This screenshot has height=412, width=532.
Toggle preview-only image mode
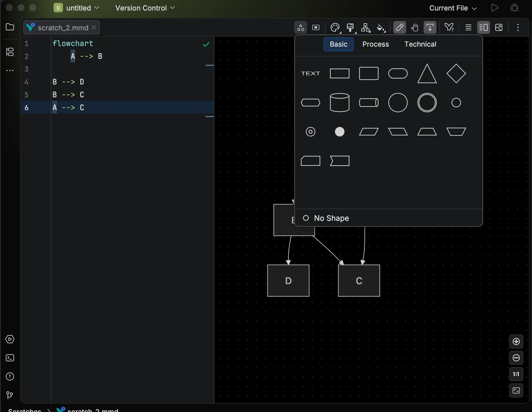click(499, 27)
